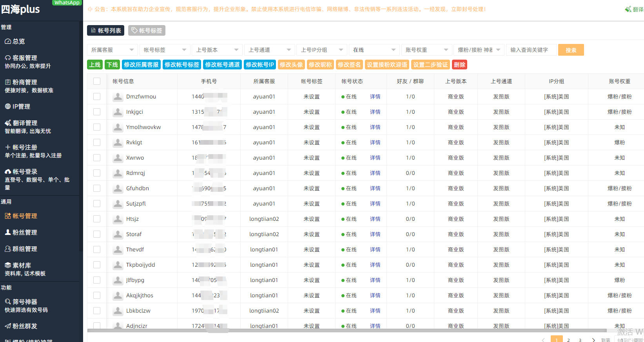Toggle the select-all checkbox in table header
The width and height of the screenshot is (644, 342).
pyautogui.click(x=97, y=81)
